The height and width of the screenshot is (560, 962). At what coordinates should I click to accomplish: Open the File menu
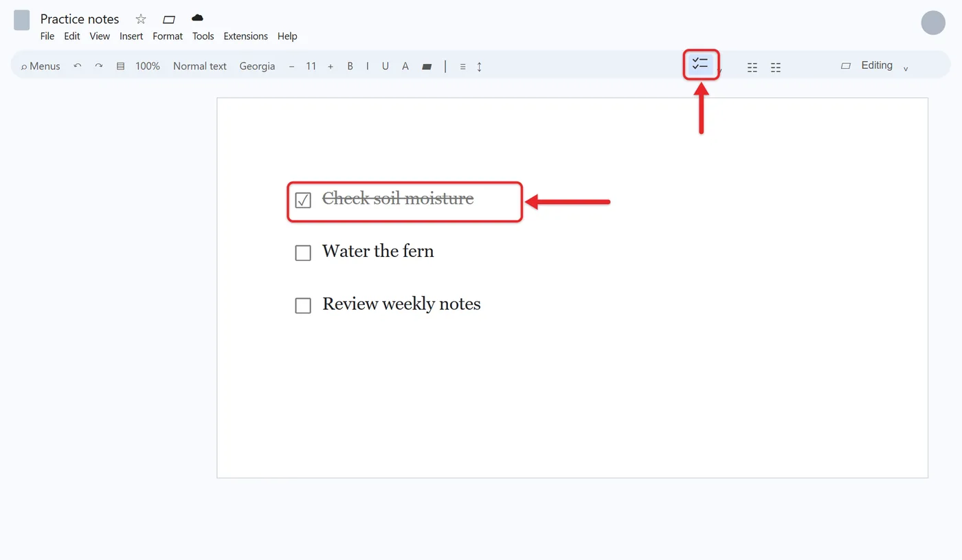[47, 36]
